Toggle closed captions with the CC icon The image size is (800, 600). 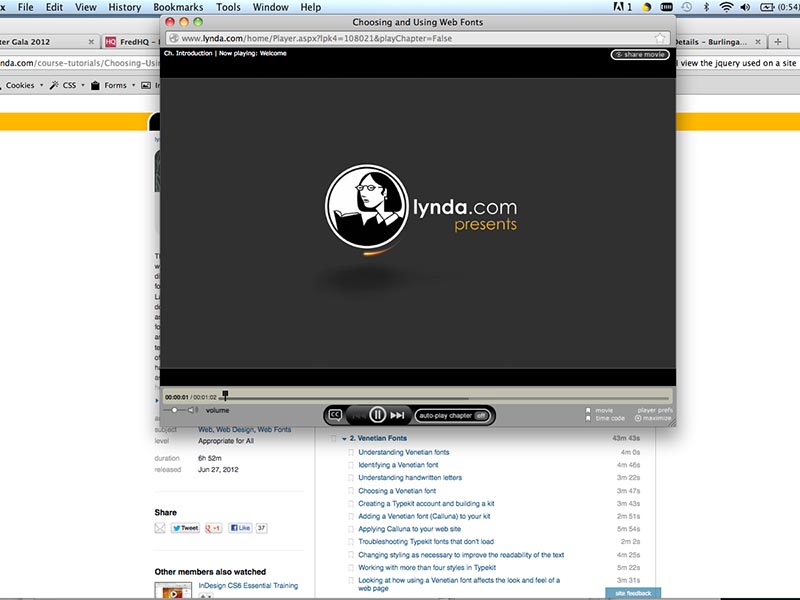click(336, 415)
